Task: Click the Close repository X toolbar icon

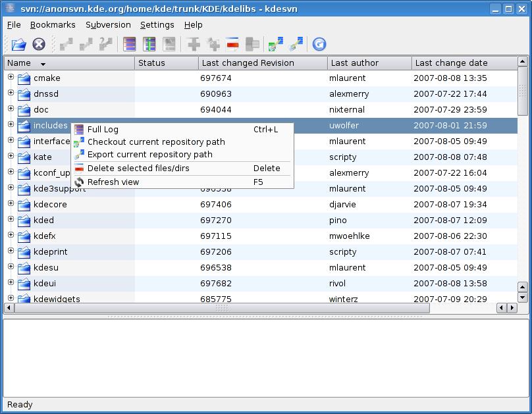Action: coord(39,44)
